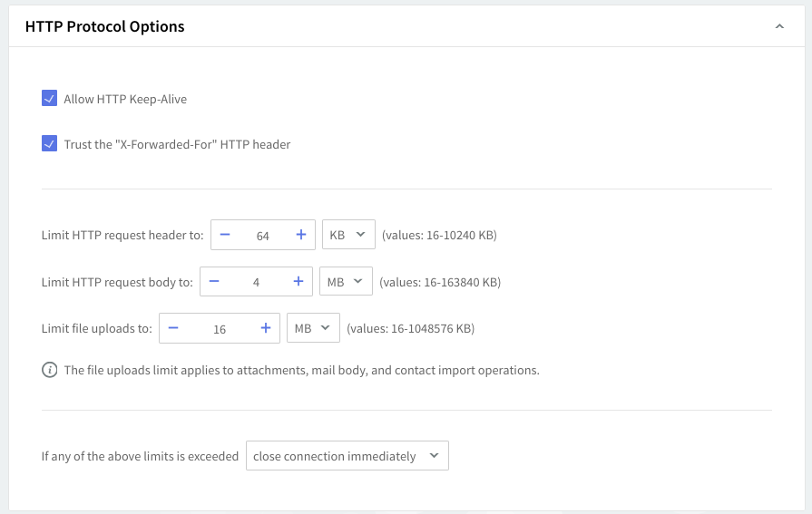Open the request header KB unit dropdown

(x=347, y=235)
